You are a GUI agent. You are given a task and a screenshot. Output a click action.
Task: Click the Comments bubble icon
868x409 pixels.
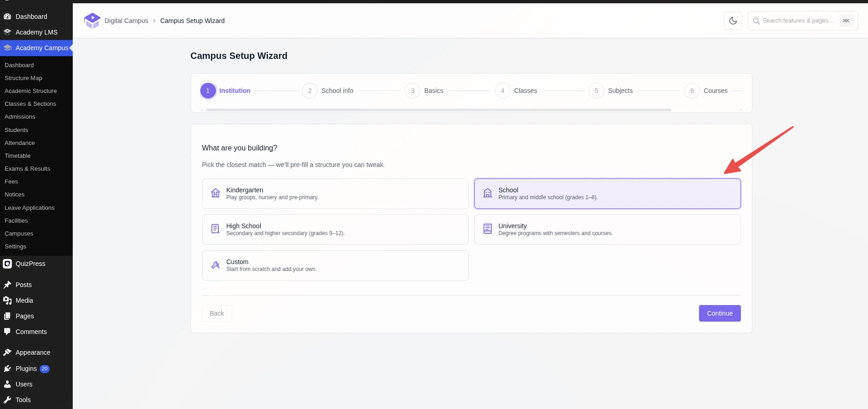point(7,332)
